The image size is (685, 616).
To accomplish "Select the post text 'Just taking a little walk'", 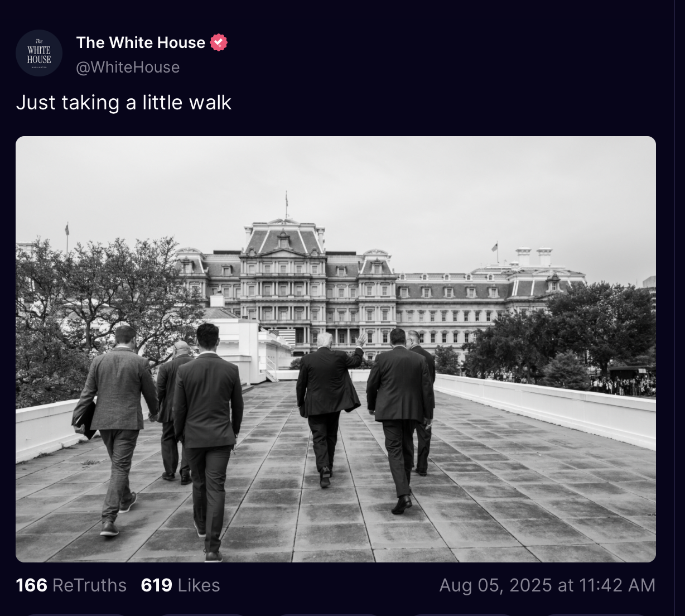I will click(x=123, y=103).
